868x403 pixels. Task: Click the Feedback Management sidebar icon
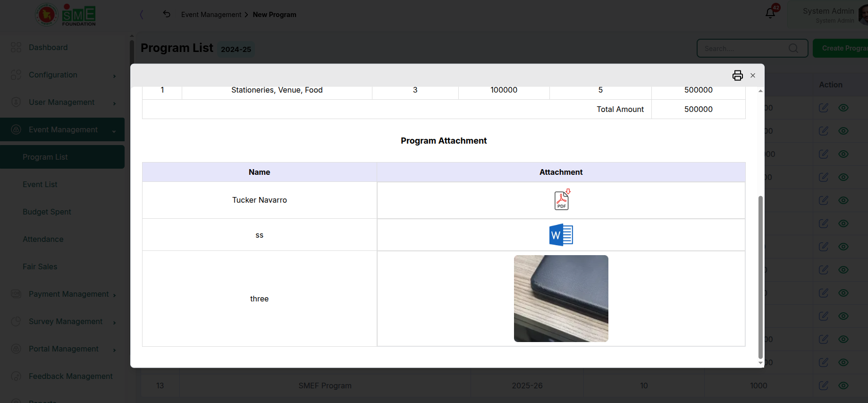[x=16, y=376]
